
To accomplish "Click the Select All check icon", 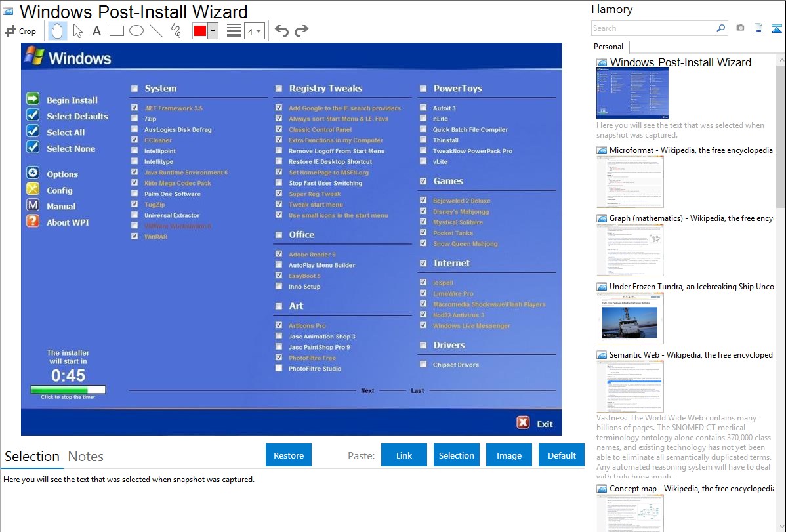I will click(33, 131).
